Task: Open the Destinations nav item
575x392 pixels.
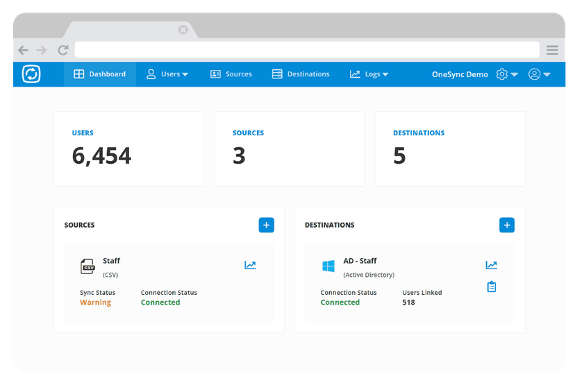Action: [x=301, y=74]
